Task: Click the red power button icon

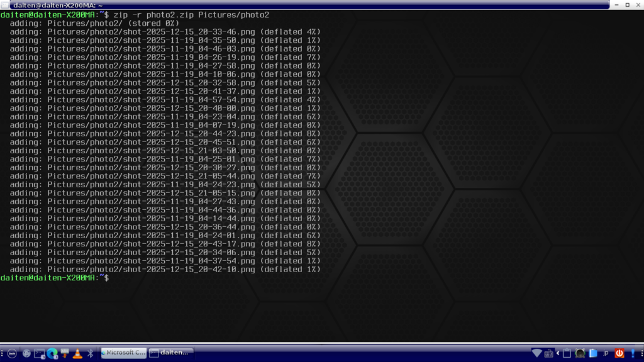Action: tap(619, 353)
